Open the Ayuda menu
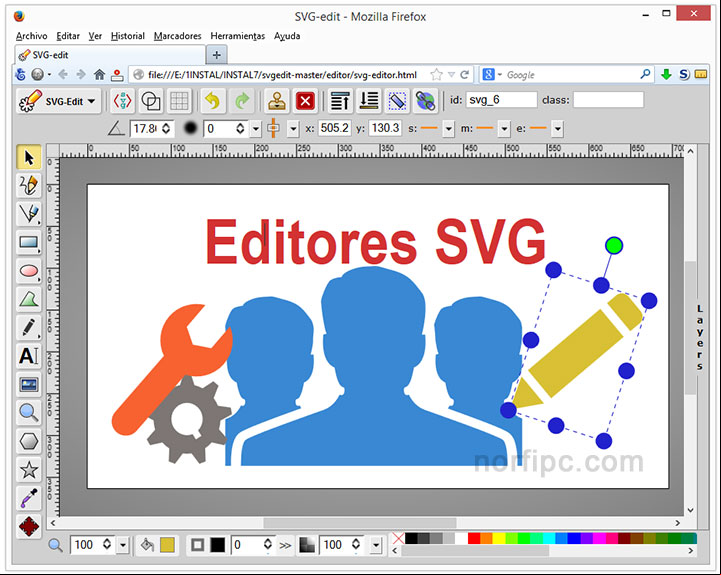Image resolution: width=721 pixels, height=575 pixels. click(x=287, y=36)
